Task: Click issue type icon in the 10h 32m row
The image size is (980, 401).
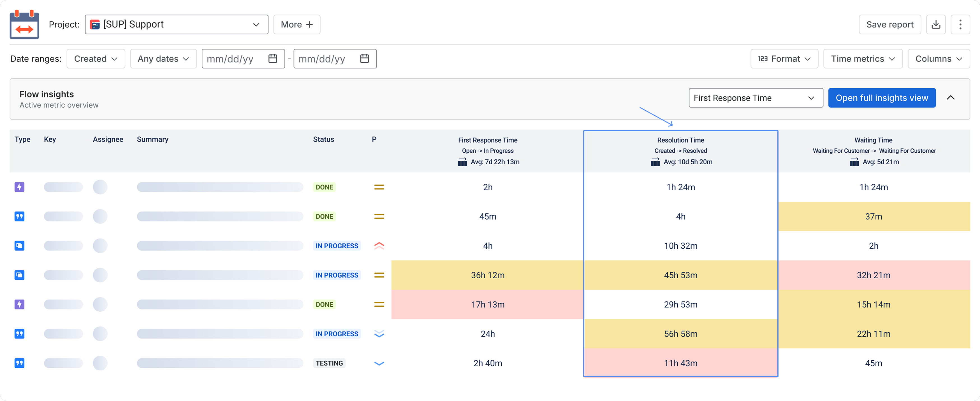Action: 19,246
